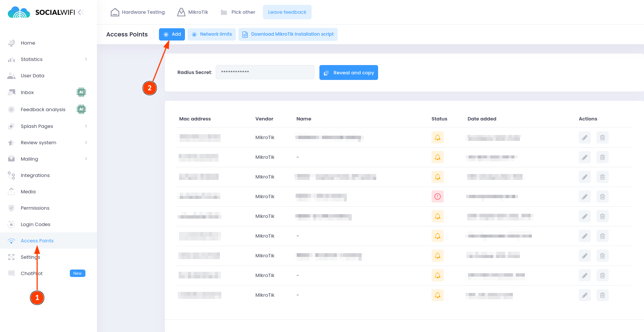The image size is (644, 332).
Task: Click the Radius Secret input field
Action: coord(265,72)
